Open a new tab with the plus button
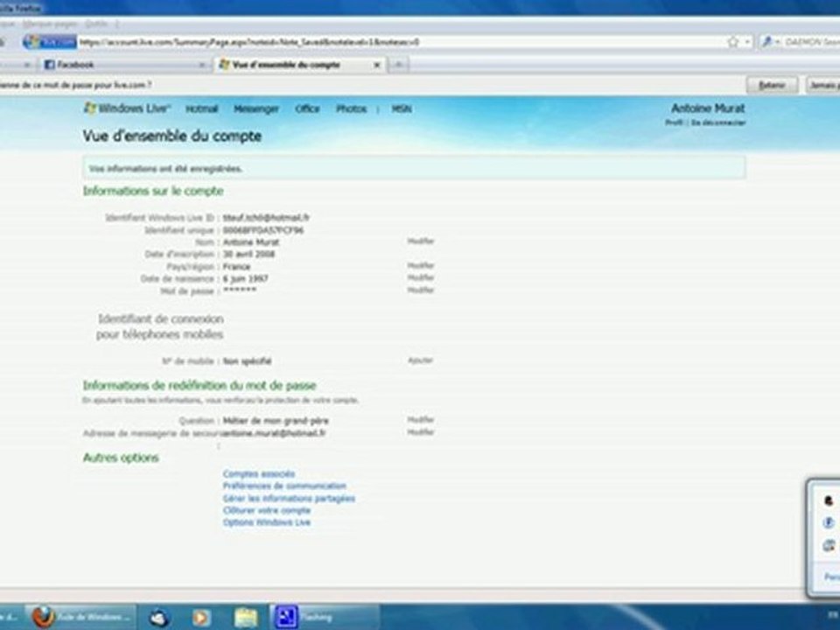The width and height of the screenshot is (840, 630). click(398, 65)
